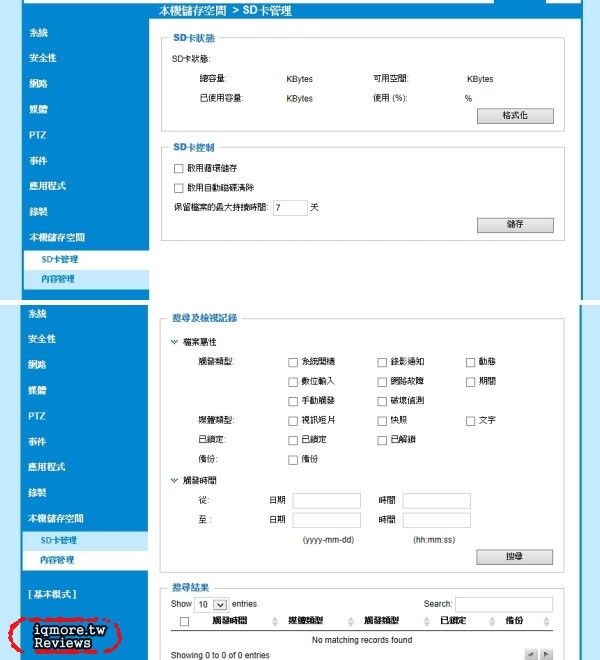Open the Show entries count dropdown
Screen dimensions: 600x660
[x=212, y=605]
